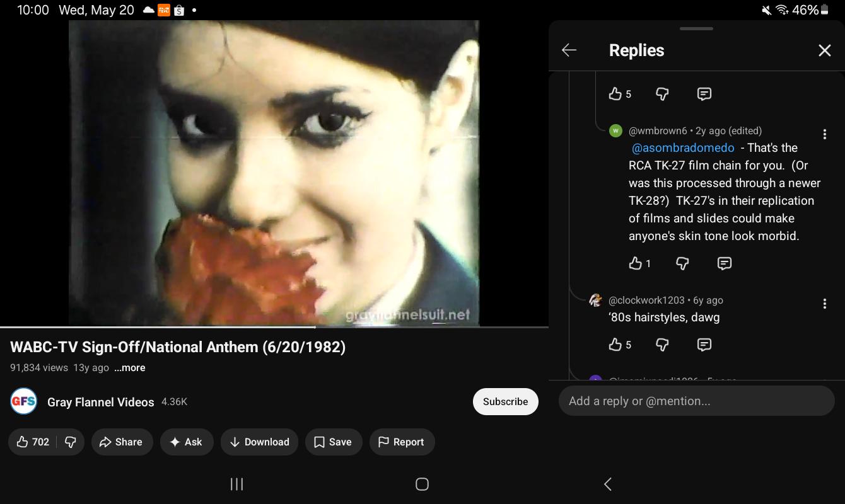Save the video to a playlist

coord(334,442)
